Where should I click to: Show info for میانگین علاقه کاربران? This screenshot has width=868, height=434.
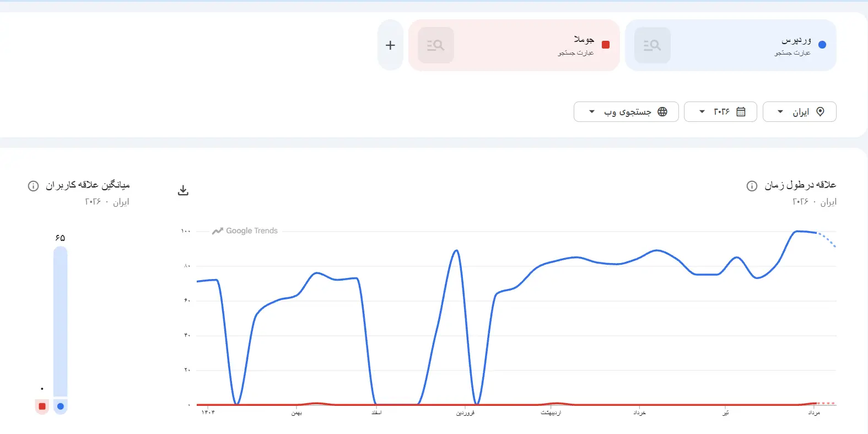[33, 186]
